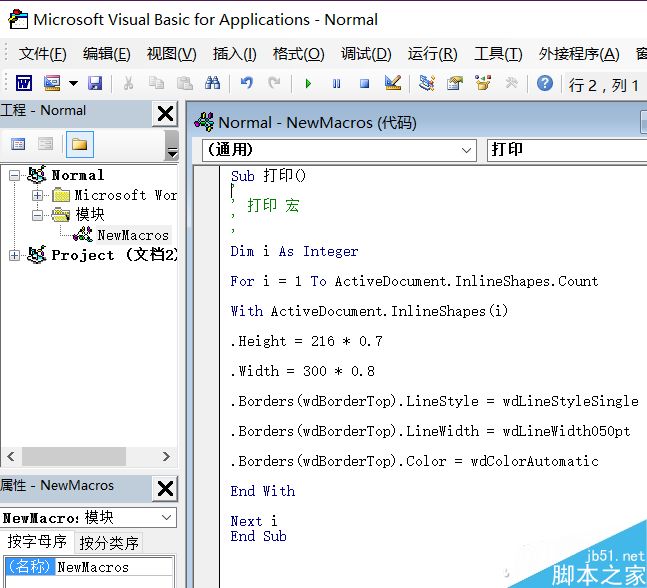Click the VBA application icon in title bar
This screenshot has height=588, width=647.
[19, 19]
